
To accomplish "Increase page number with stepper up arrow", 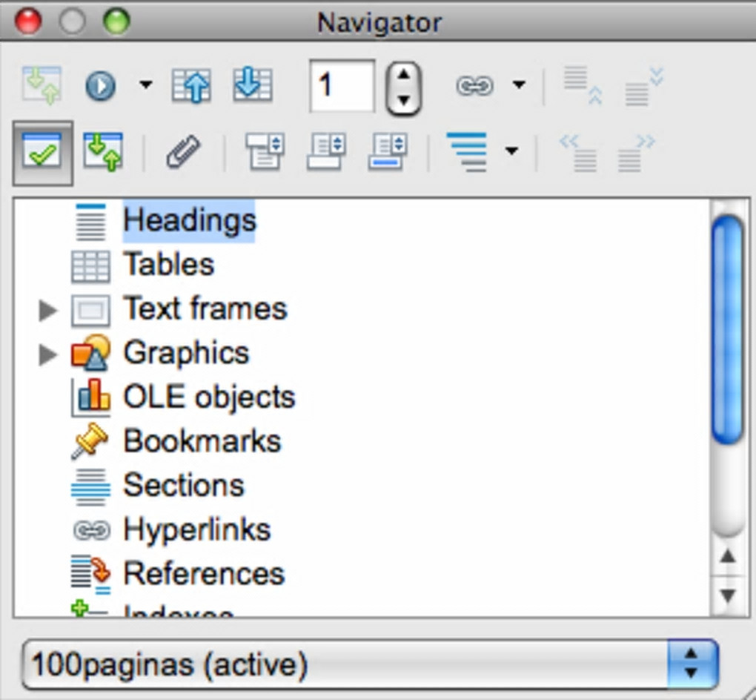I will tap(403, 74).
